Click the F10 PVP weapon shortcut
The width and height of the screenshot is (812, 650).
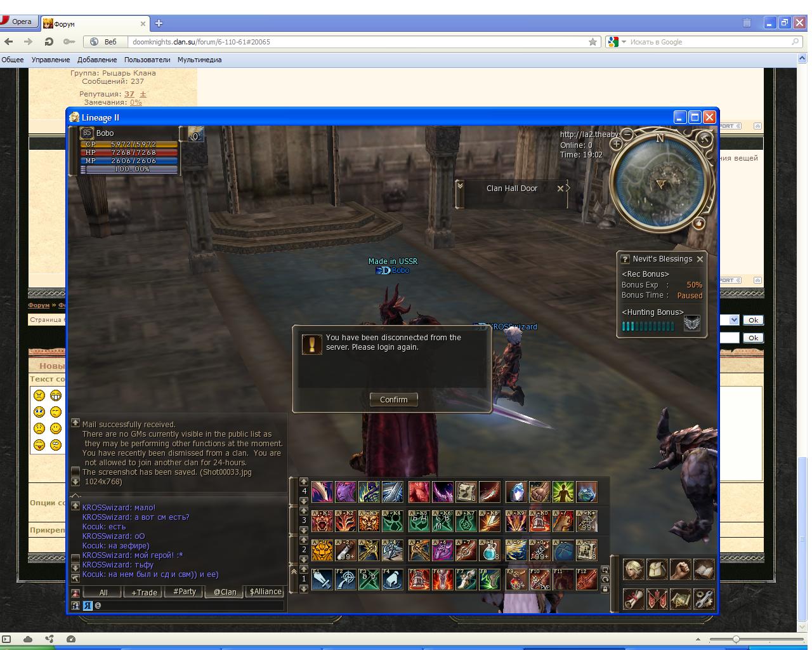coord(539,579)
